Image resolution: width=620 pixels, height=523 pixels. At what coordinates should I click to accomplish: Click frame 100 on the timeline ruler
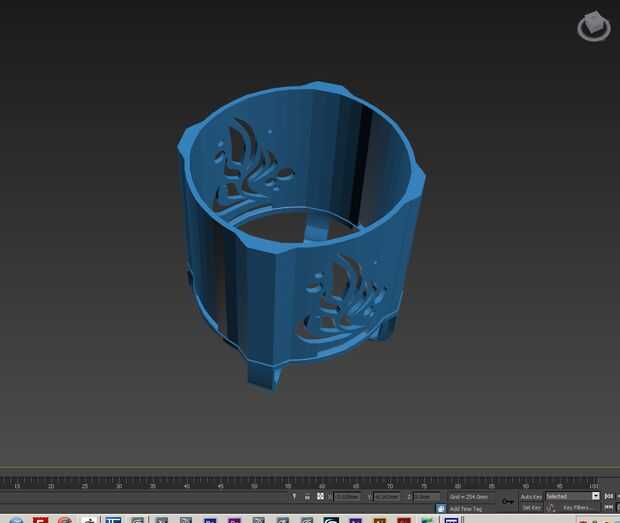tap(593, 486)
